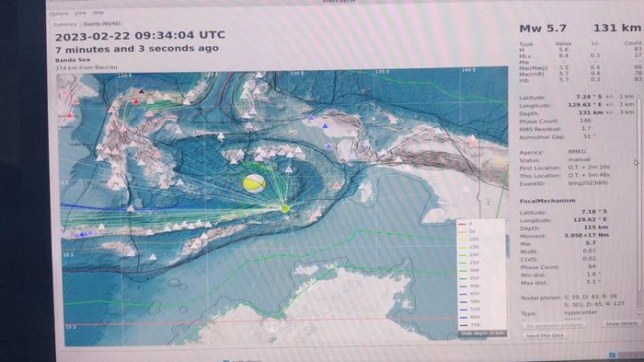Click nodal plane S: 59, D: 43, R: 36
This screenshot has width=644, height=362.
pyautogui.click(x=591, y=297)
